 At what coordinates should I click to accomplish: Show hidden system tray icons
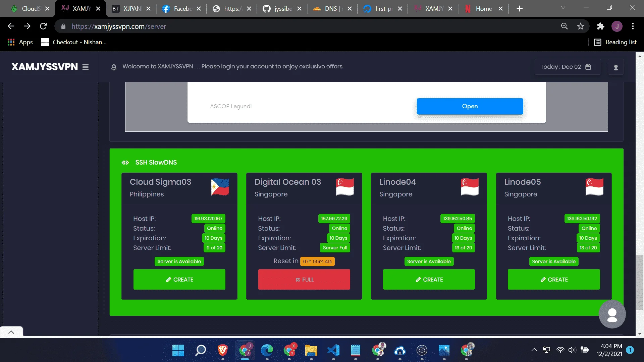click(x=534, y=350)
